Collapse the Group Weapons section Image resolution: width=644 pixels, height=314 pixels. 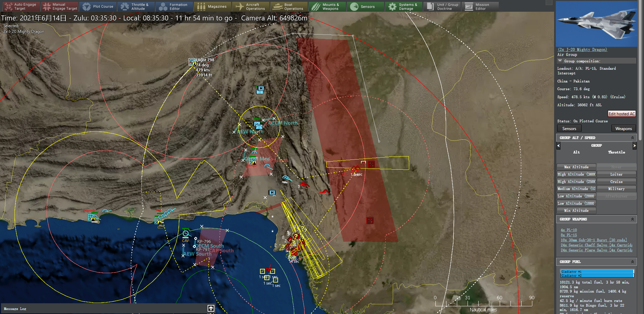coord(633,219)
